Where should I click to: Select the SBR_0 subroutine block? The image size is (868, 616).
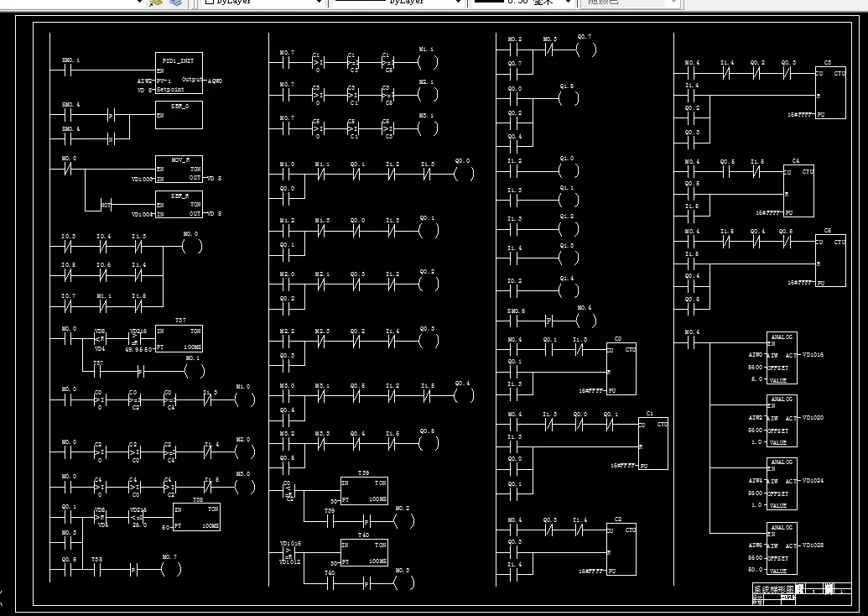click(179, 115)
